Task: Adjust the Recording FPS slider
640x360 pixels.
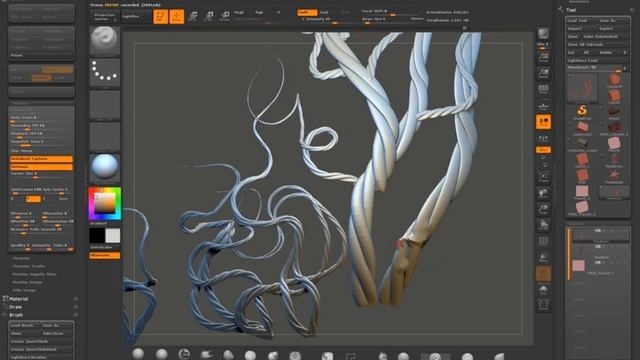Action: 41,126
